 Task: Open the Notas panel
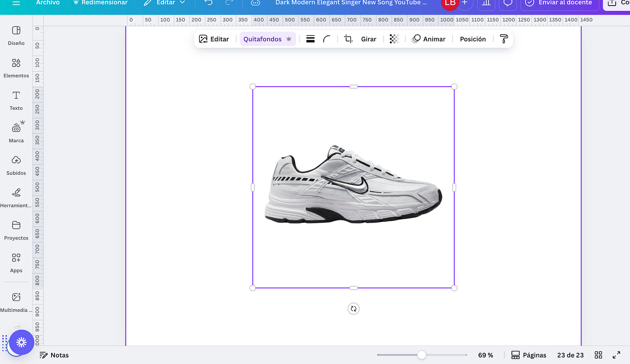(x=54, y=355)
